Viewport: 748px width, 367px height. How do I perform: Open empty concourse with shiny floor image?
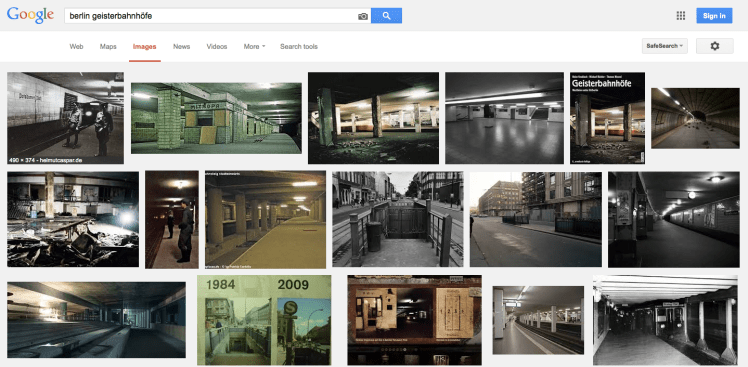[504, 118]
